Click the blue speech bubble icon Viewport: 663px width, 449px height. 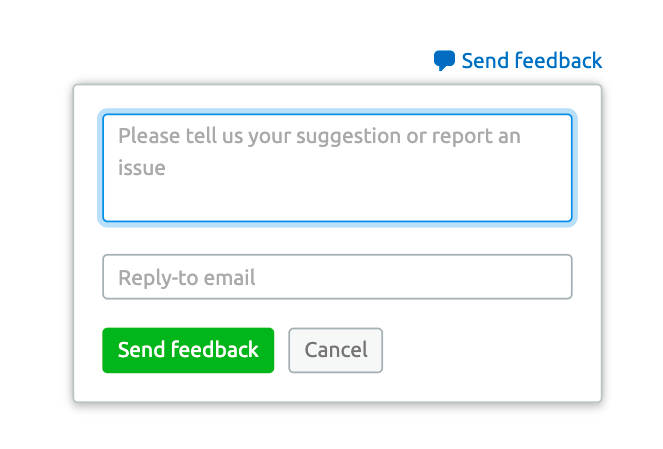[444, 61]
